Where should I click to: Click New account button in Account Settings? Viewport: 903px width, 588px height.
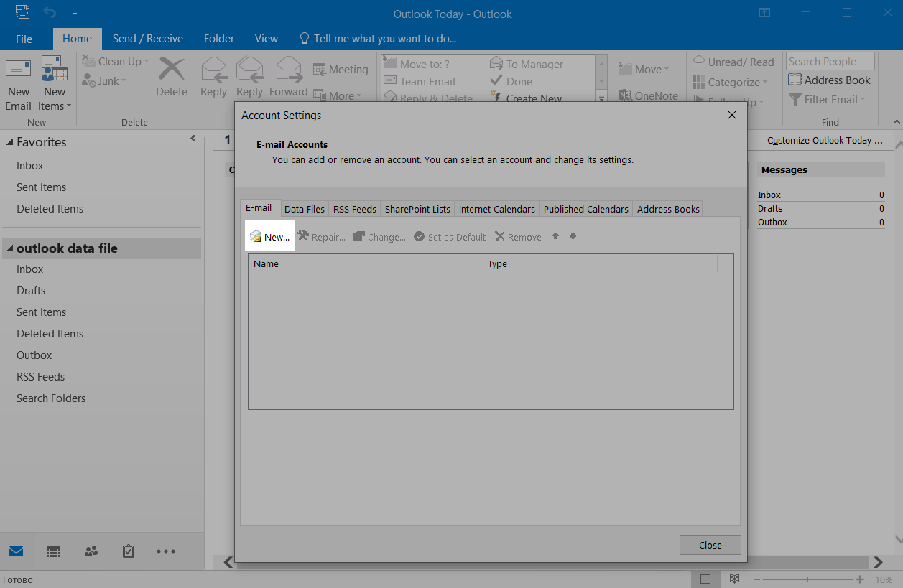point(270,237)
